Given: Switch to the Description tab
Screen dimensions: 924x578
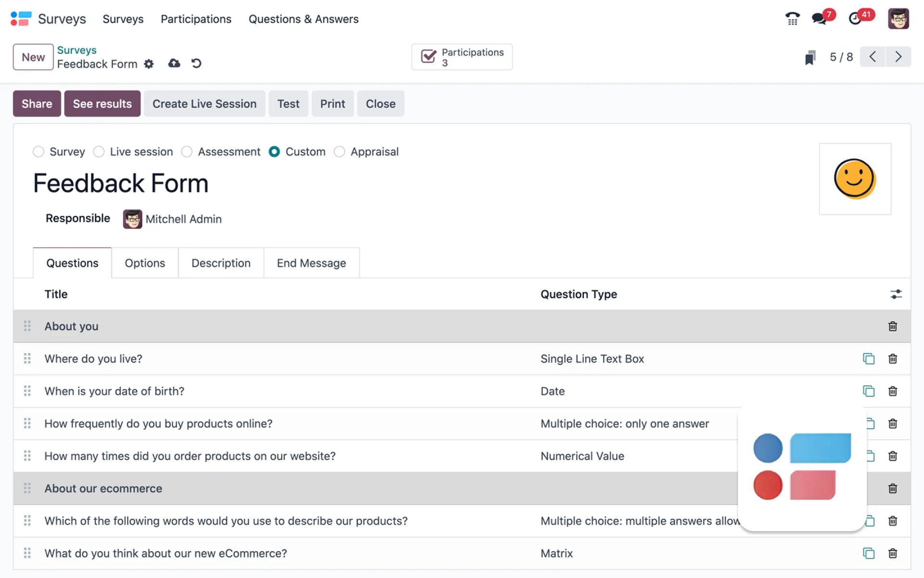Looking at the screenshot, I should click(x=221, y=263).
